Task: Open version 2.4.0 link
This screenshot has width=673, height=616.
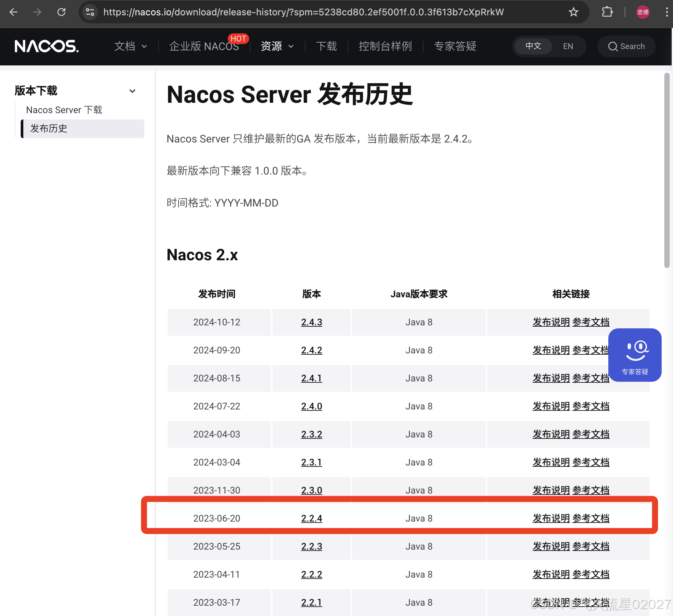Action: 311,406
